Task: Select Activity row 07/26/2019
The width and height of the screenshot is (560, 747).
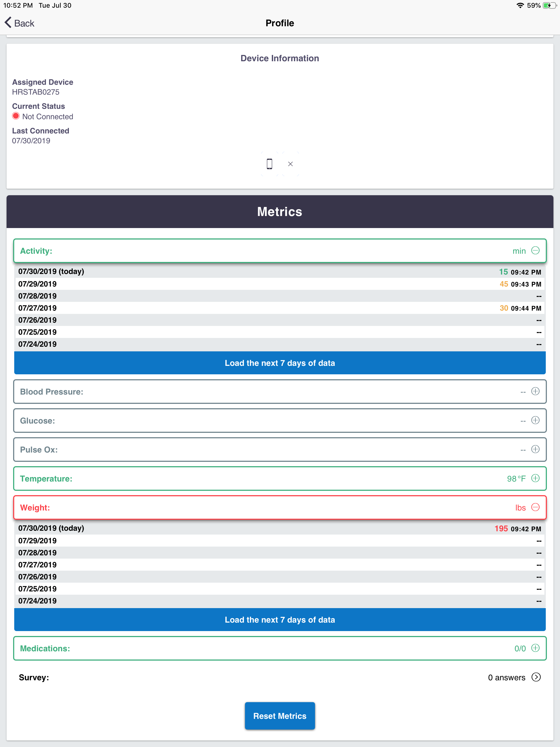Action: 280,320
